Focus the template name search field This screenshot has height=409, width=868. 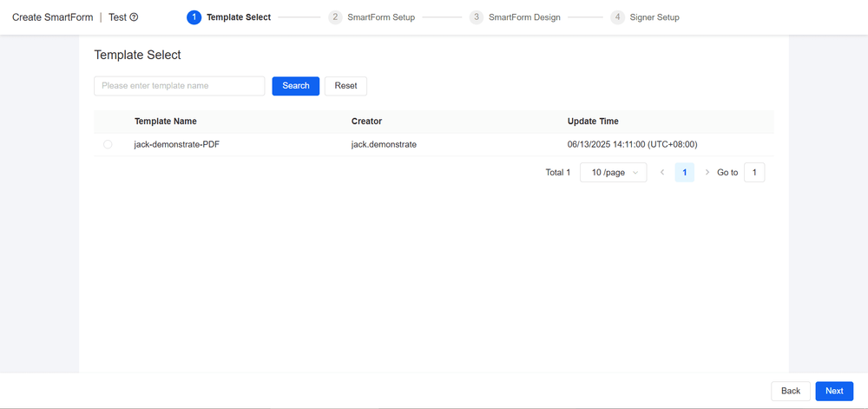(179, 86)
